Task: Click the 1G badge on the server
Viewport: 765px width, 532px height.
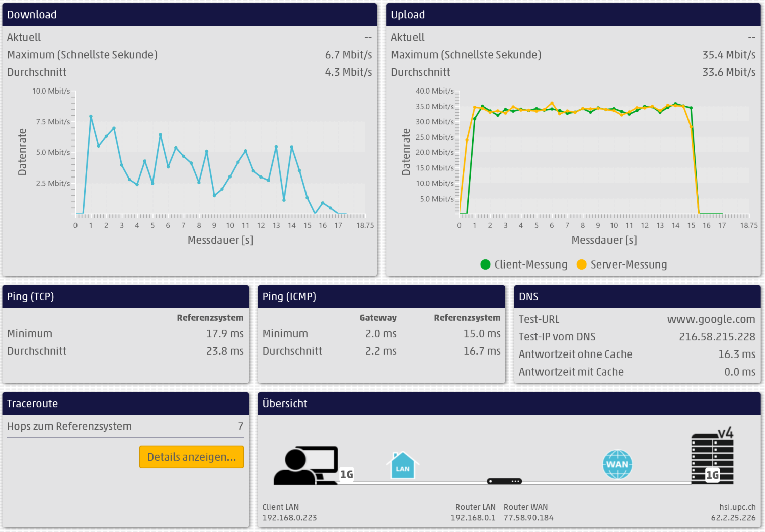Action: coord(712,475)
